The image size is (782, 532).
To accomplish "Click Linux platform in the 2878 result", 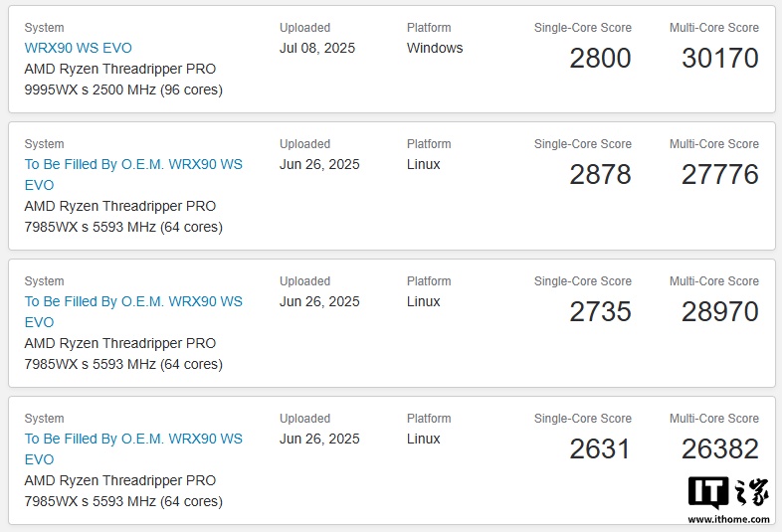I will pos(424,164).
